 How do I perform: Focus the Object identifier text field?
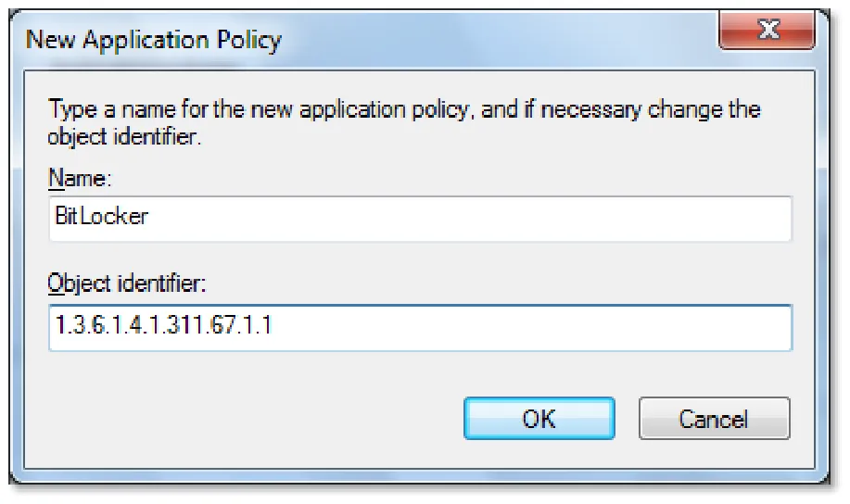pyautogui.click(x=420, y=327)
